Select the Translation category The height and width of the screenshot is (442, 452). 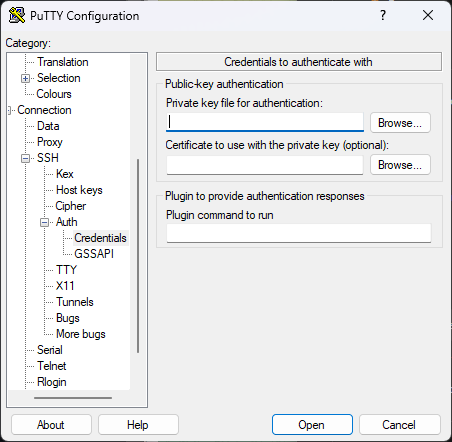point(63,62)
